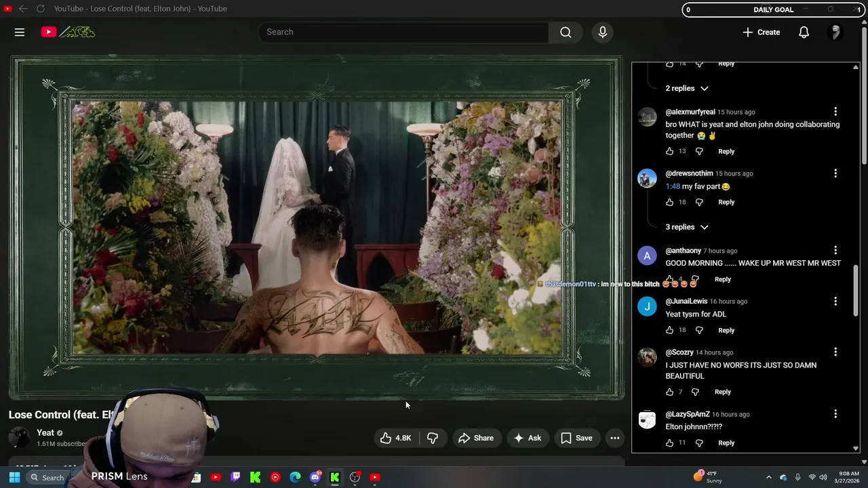Screen dimensions: 868x488
Task: Open @LazySpAmZ username link
Action: pyautogui.click(x=688, y=414)
